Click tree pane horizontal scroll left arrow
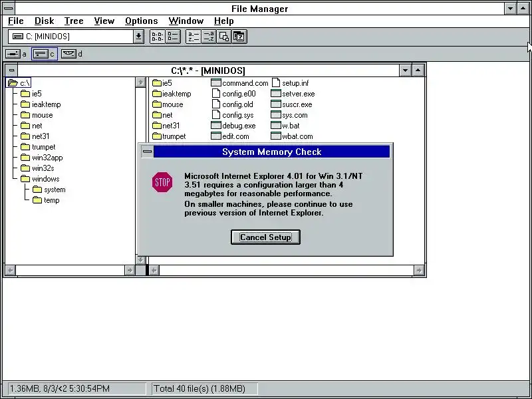Viewport: 532px width, 399px height. coord(11,271)
